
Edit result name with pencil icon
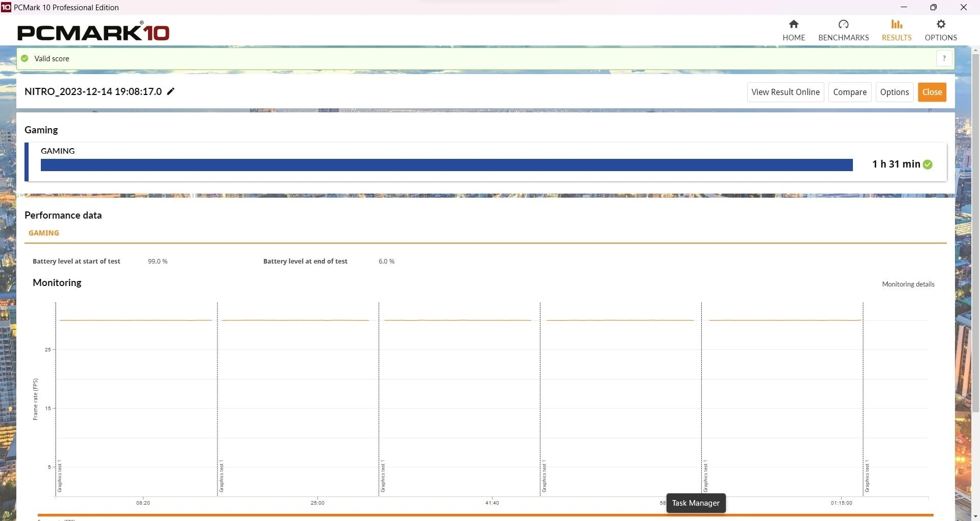tap(171, 91)
